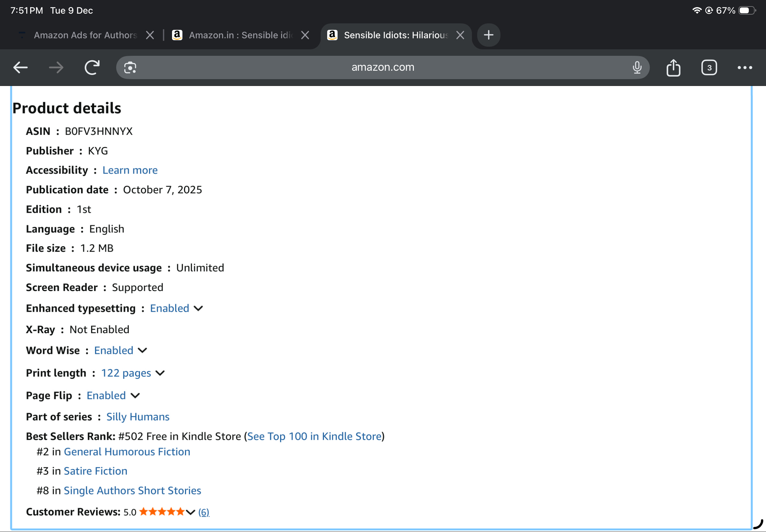This screenshot has height=532, width=766.
Task: Close the Amazon Ads for Authors tab
Action: tap(150, 35)
